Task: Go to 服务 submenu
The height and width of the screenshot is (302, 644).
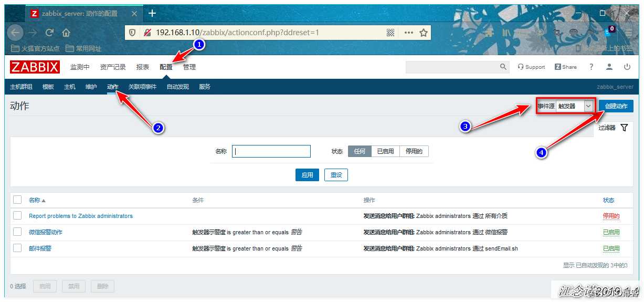Action: (205, 87)
